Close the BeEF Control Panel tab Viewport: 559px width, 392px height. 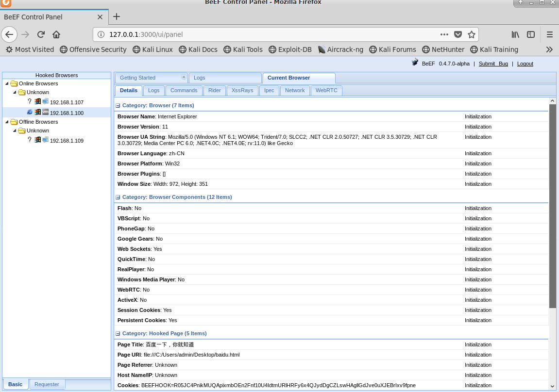coord(100,17)
